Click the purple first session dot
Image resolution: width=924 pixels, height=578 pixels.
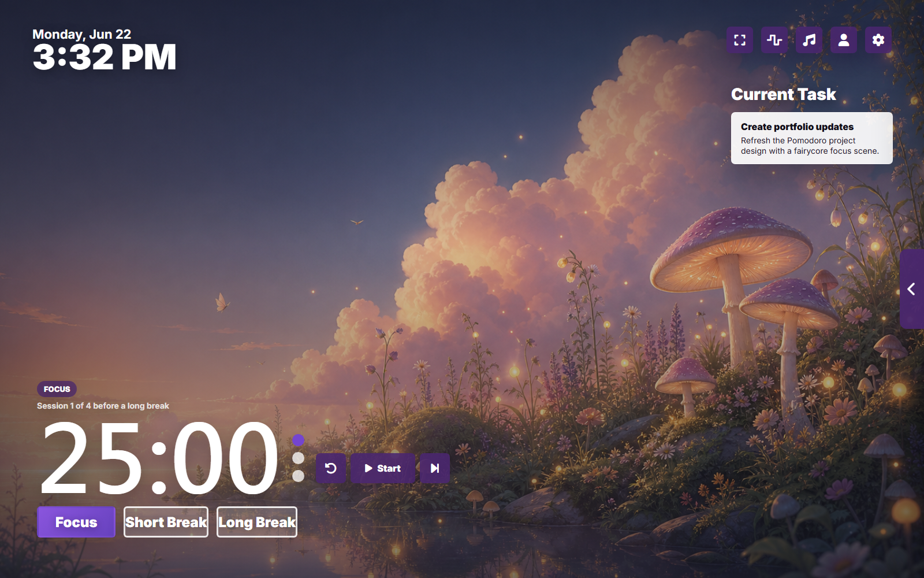298,440
